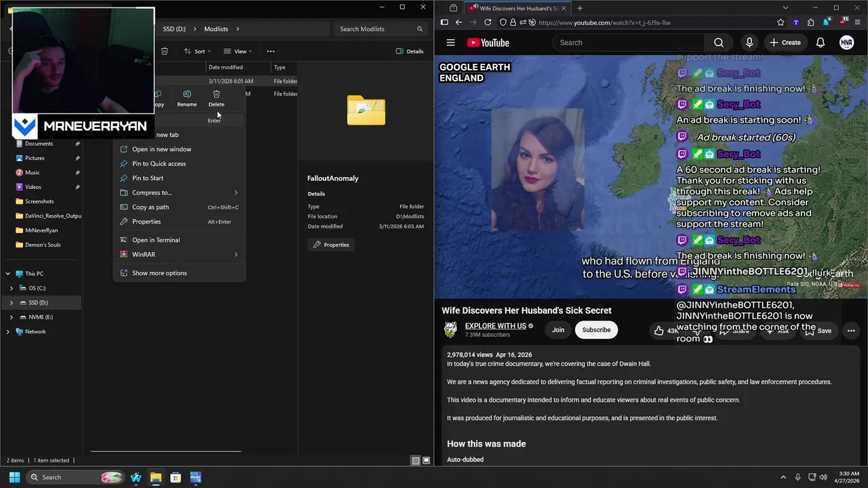Open the YouTube notifications bell
Screen dimensions: 868x488
tap(821, 43)
